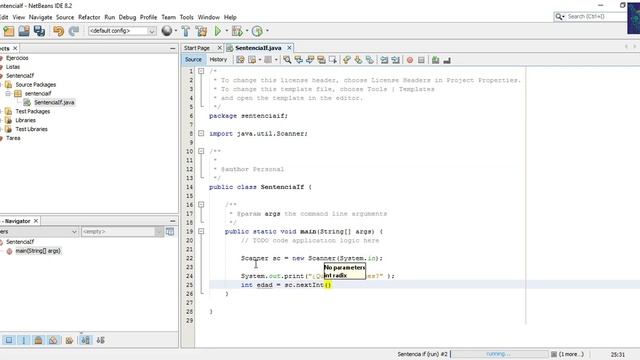The image size is (640, 360).
Task: Click the Open Project icon in main toolbar
Action: tap(24, 31)
